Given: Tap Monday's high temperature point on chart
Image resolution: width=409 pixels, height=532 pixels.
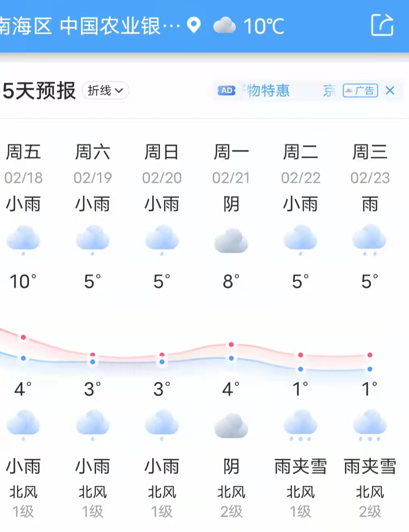Looking at the screenshot, I should pyautogui.click(x=231, y=345).
